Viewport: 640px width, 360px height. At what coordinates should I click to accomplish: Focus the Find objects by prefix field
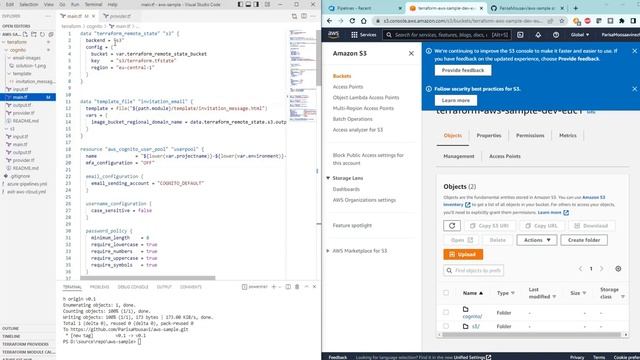(473, 270)
